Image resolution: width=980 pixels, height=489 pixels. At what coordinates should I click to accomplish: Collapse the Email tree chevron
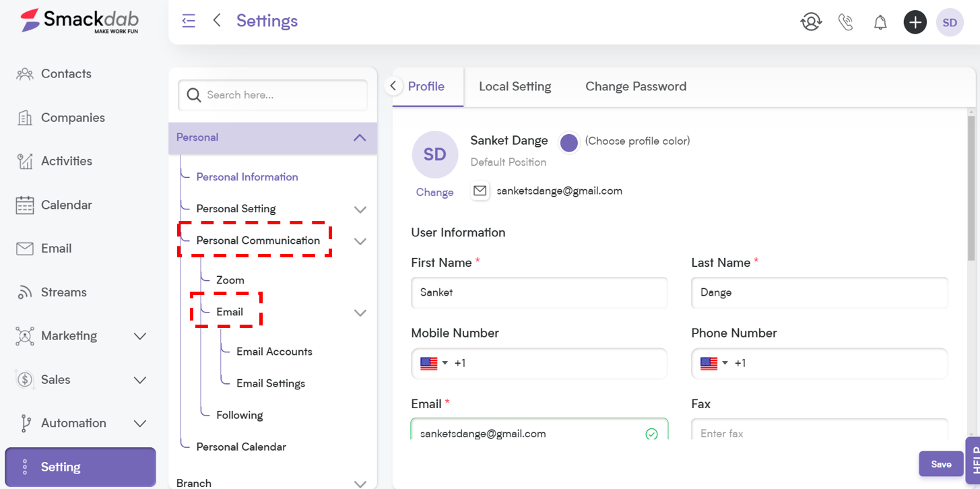pyautogui.click(x=360, y=313)
